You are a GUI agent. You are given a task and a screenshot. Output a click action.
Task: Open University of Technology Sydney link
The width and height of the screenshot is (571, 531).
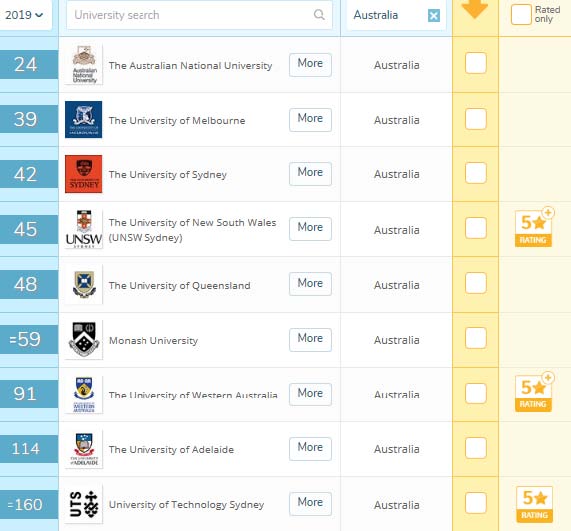coord(186,505)
